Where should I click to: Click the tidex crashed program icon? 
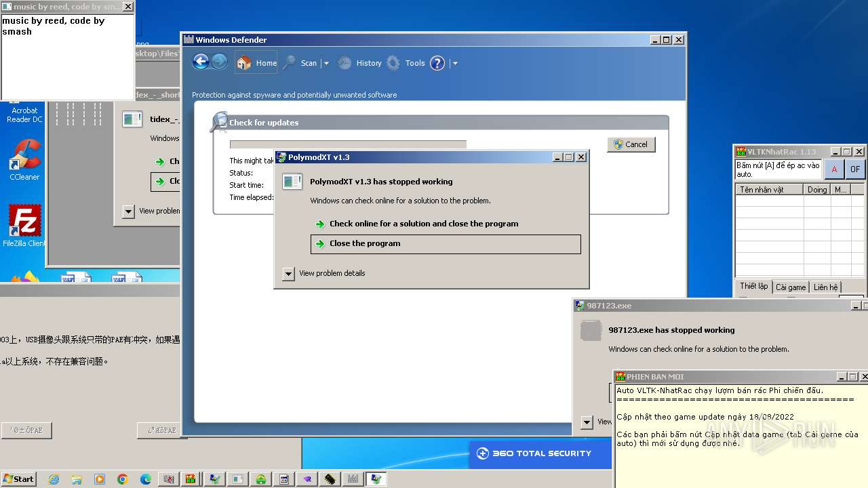132,119
